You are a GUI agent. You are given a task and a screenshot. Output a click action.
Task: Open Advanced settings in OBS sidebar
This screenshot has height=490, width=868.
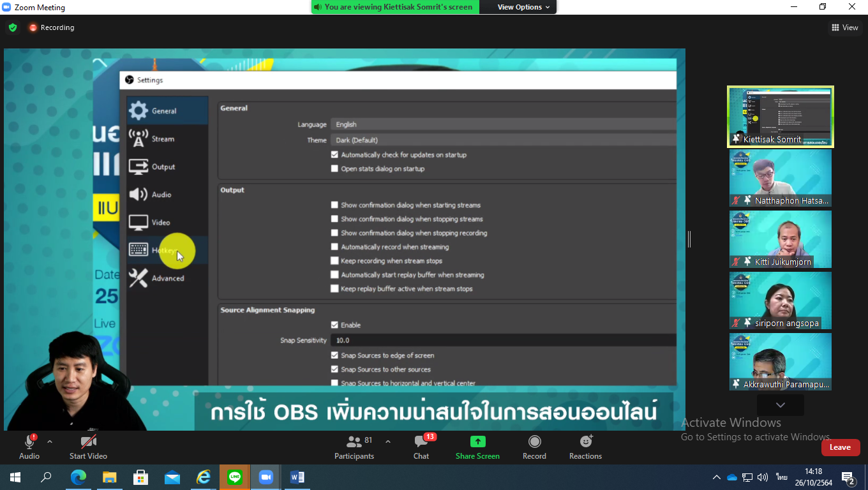tap(167, 278)
